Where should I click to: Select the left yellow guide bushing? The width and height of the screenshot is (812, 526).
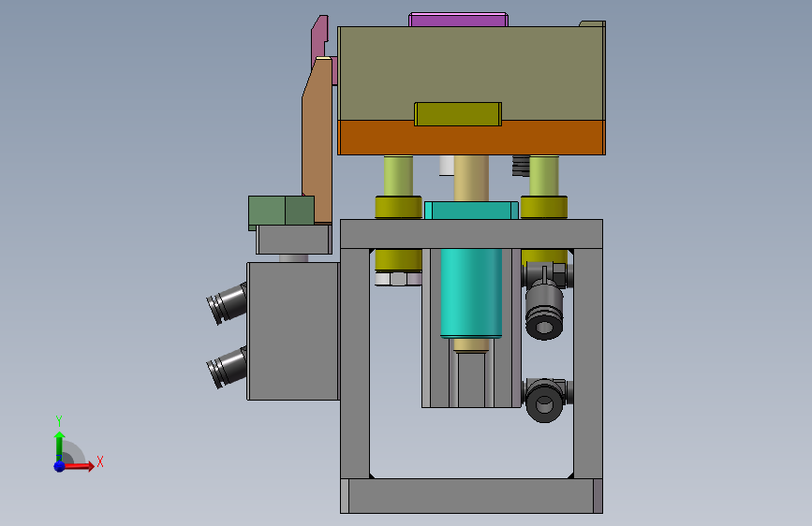[398, 207]
